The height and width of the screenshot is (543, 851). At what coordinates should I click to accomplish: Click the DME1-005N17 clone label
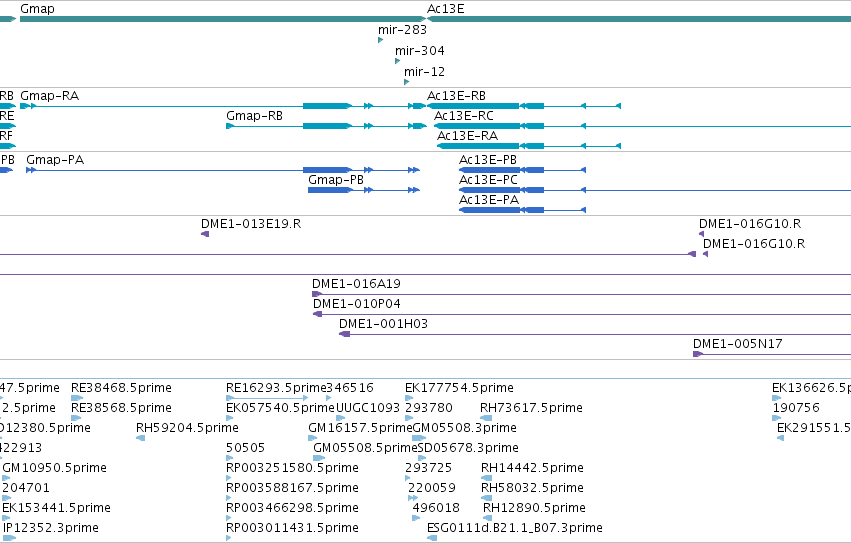point(738,344)
